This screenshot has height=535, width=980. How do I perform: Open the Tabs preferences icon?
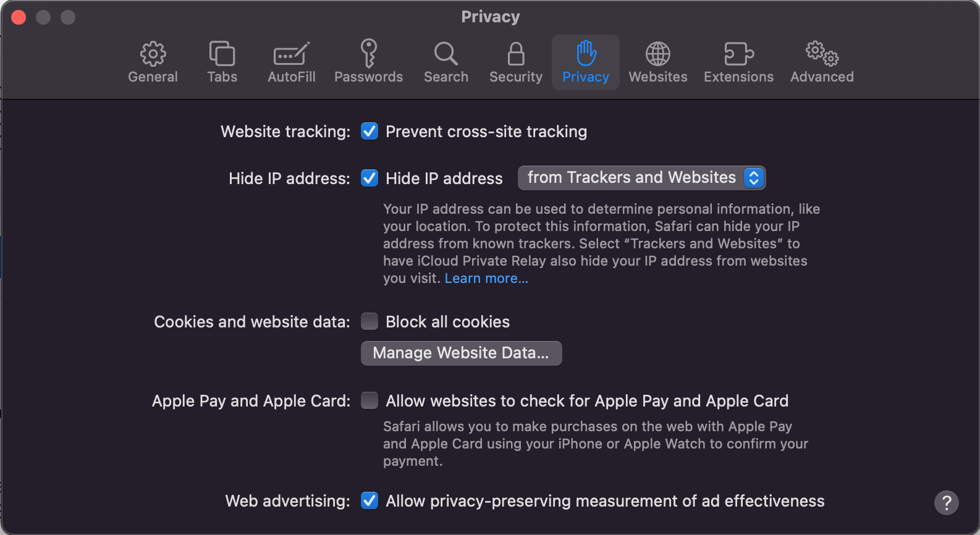(222, 54)
